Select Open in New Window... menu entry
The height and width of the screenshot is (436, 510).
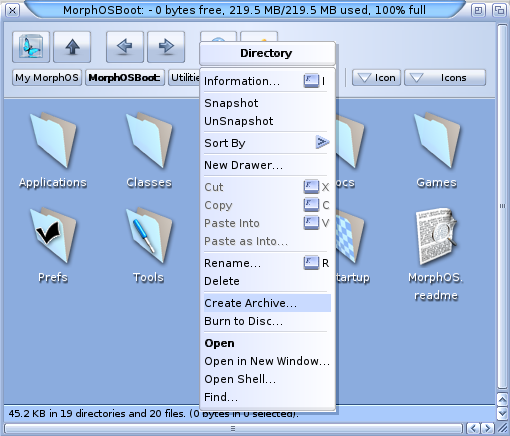click(267, 361)
